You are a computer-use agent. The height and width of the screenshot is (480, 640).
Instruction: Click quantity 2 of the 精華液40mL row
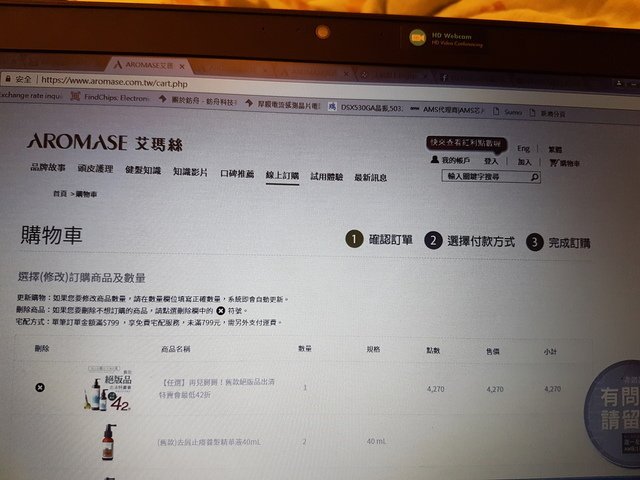(x=304, y=442)
